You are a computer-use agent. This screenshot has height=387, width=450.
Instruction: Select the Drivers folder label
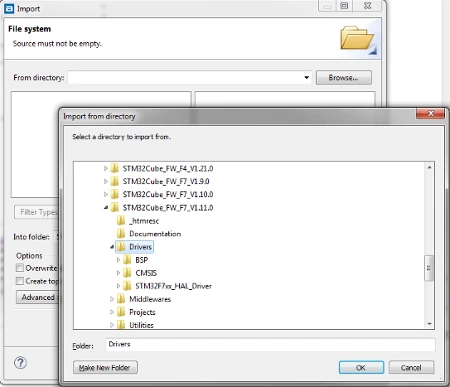click(x=140, y=247)
